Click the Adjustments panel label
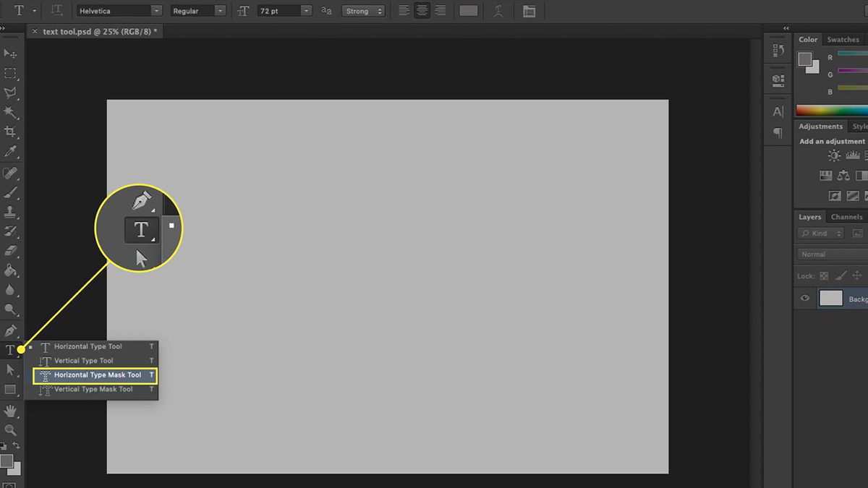This screenshot has width=868, height=488. [x=820, y=126]
